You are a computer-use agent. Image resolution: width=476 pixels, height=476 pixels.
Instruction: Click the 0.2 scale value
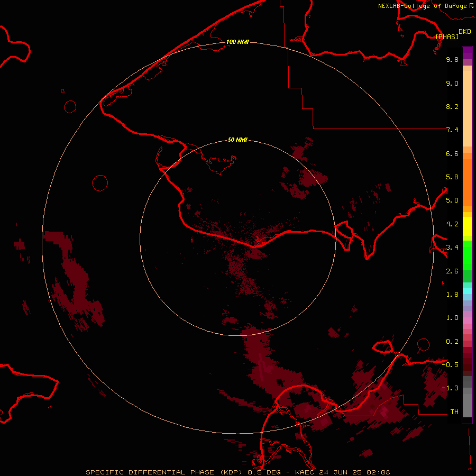point(452,342)
